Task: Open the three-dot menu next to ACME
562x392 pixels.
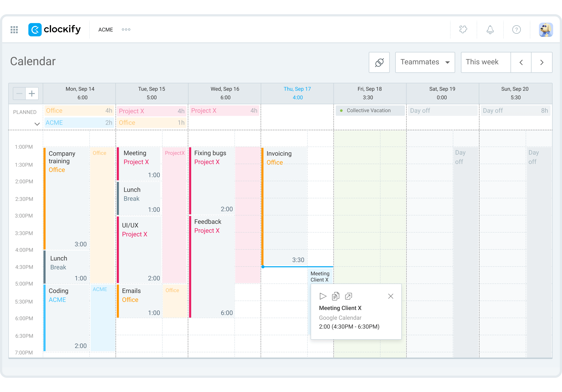Action: click(x=126, y=30)
